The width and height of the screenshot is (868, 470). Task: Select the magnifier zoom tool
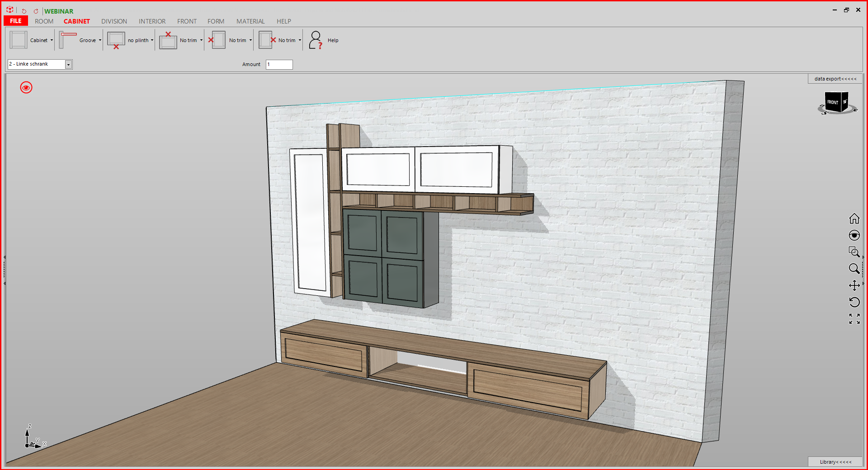point(854,269)
